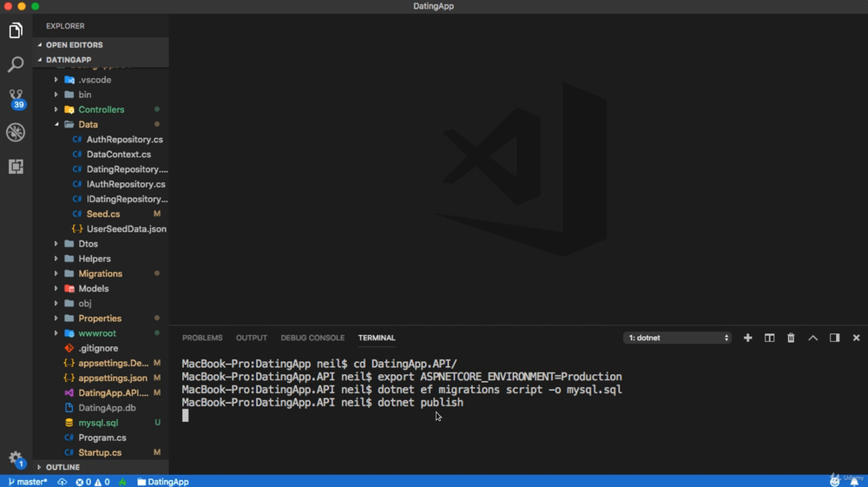
Task: Open the Explorer view in activity bar
Action: [x=16, y=30]
